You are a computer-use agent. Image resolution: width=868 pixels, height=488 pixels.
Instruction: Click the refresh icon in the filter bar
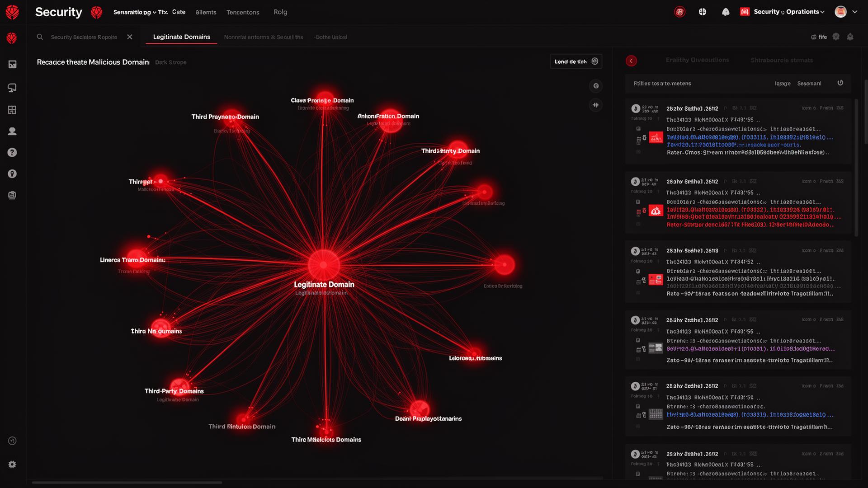[x=840, y=83]
